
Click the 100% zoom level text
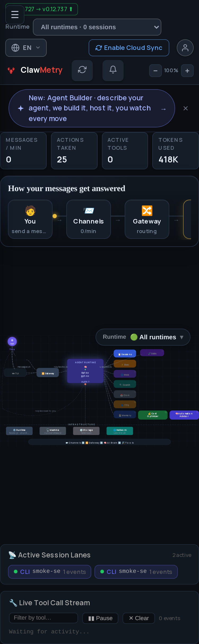[x=171, y=70]
